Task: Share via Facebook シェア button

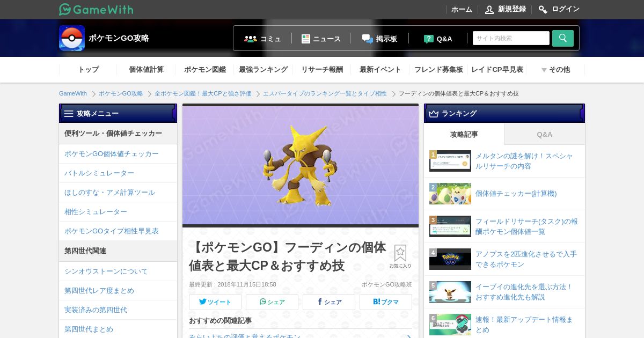Action: click(329, 302)
